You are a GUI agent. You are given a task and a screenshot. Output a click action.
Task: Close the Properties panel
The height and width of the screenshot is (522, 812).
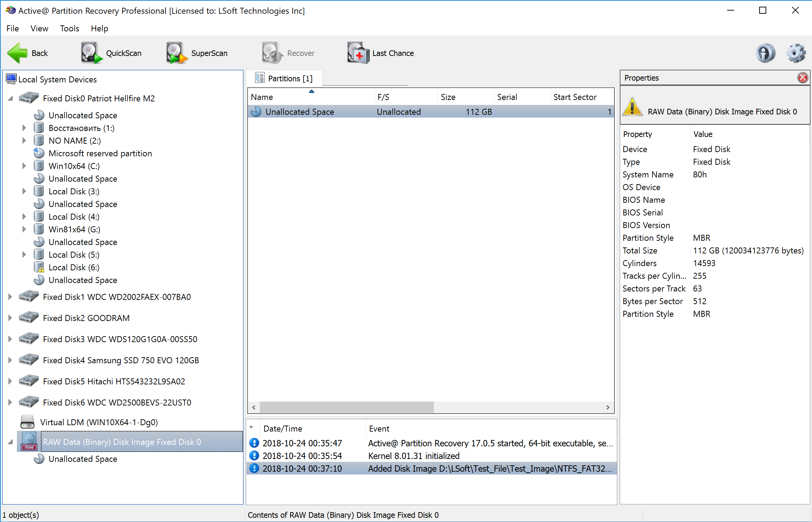coord(803,77)
